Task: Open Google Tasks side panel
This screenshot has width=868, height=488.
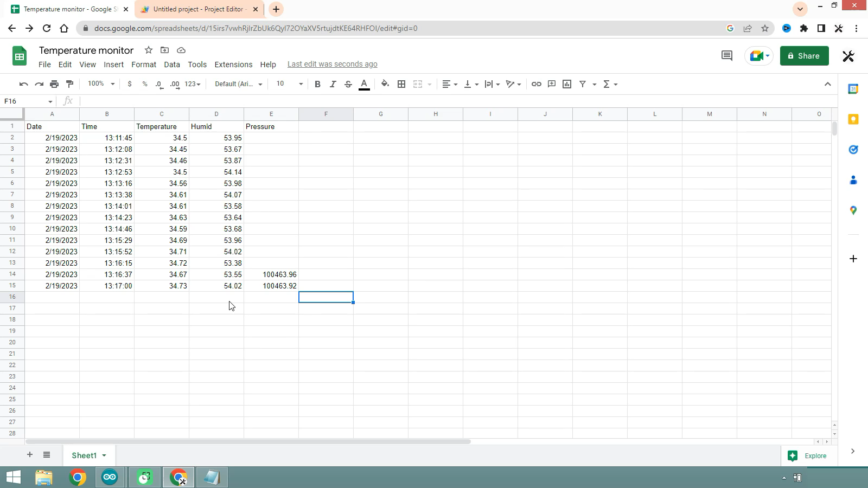Action: click(x=853, y=150)
